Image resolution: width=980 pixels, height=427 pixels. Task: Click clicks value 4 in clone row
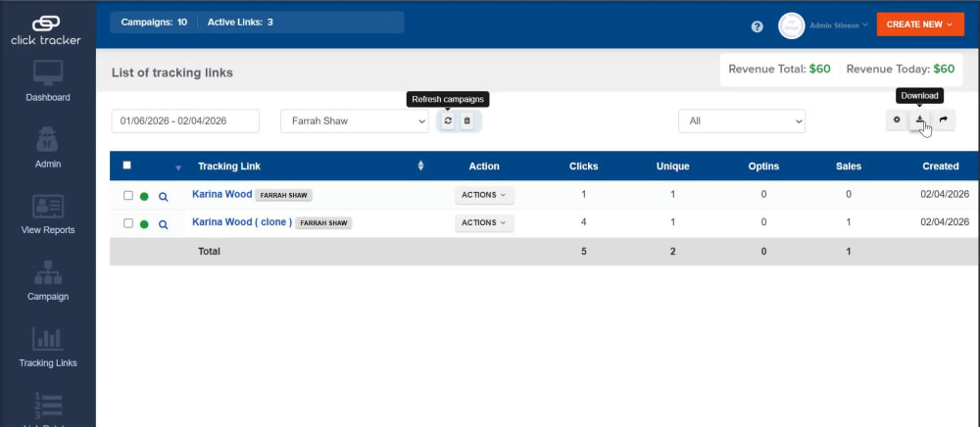[584, 221]
